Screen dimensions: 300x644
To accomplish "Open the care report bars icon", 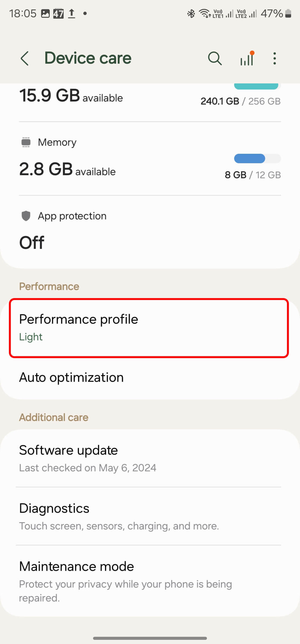I will [x=247, y=59].
